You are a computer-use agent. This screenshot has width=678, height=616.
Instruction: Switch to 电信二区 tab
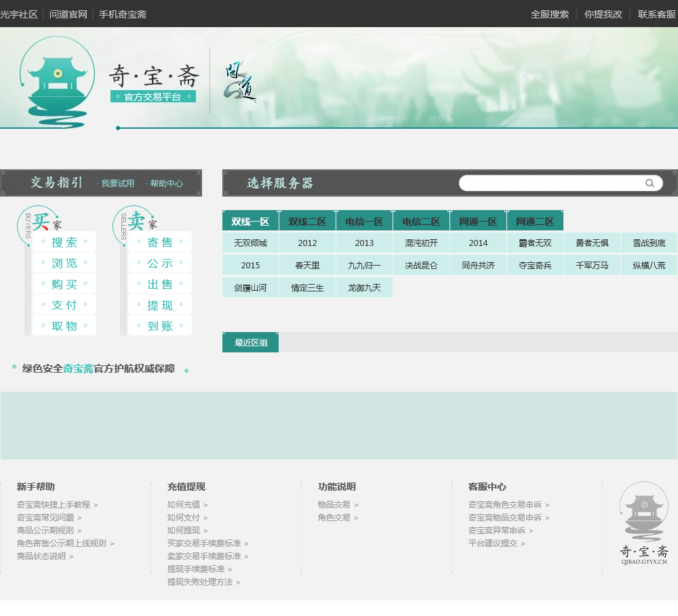point(421,222)
